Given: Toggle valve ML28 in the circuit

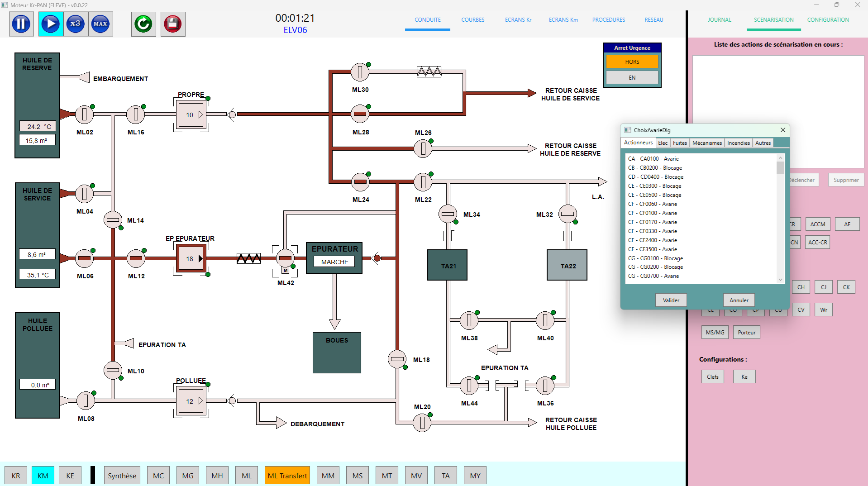Looking at the screenshot, I should pos(360,114).
